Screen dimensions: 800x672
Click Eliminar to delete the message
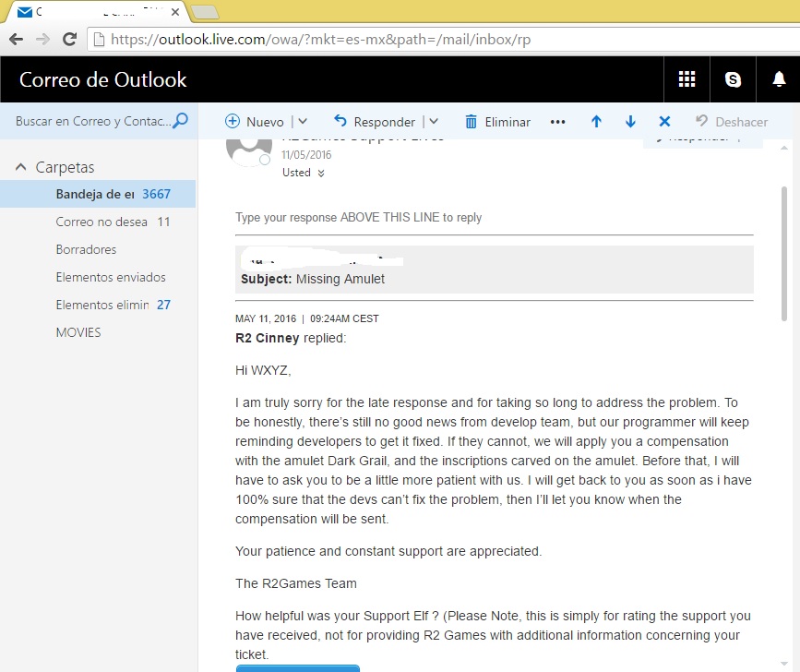tap(497, 122)
